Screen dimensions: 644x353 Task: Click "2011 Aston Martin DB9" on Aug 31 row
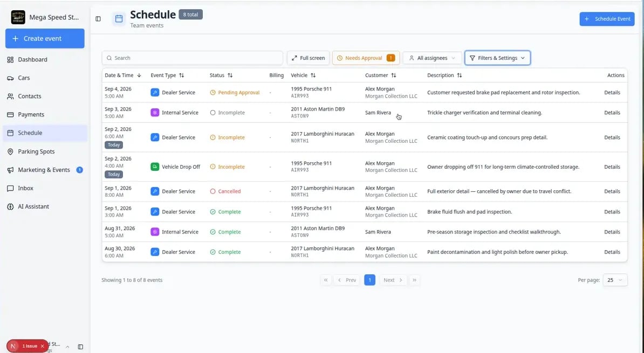tap(318, 228)
